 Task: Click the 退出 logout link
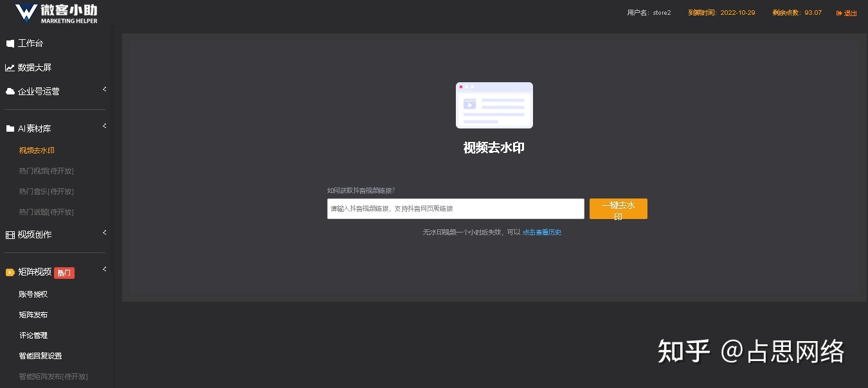pos(847,13)
